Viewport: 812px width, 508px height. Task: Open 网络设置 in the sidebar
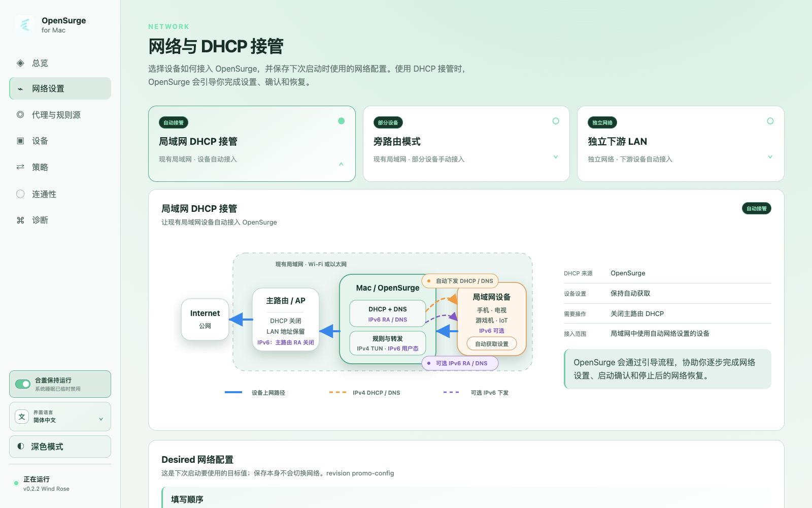(x=60, y=88)
